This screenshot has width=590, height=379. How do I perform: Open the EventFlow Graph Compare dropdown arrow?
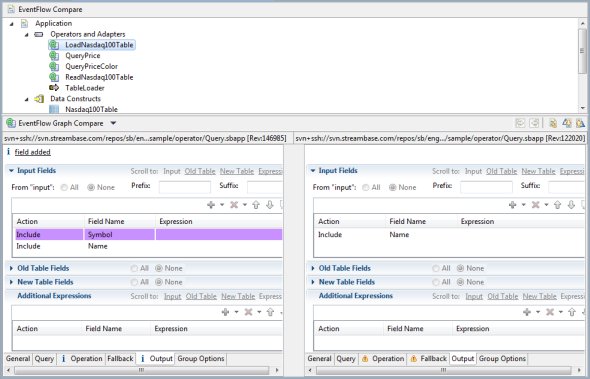[x=113, y=123]
